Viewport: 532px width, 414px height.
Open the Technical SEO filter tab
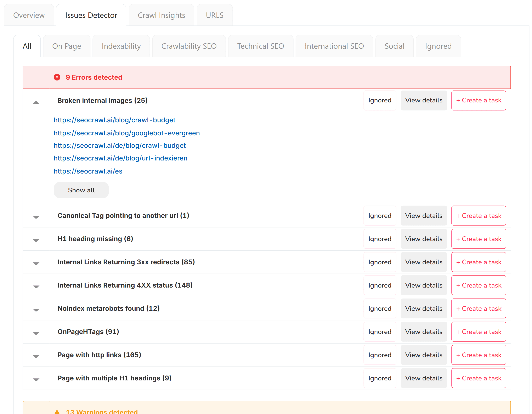(261, 46)
